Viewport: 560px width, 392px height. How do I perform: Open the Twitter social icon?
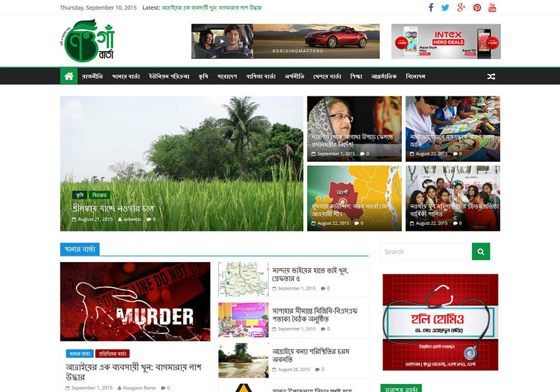(x=445, y=7)
